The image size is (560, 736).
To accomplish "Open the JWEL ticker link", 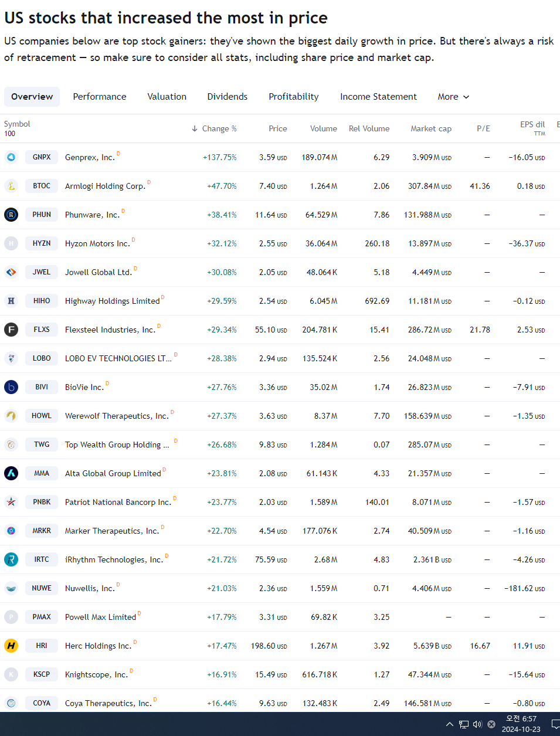I will (x=42, y=272).
